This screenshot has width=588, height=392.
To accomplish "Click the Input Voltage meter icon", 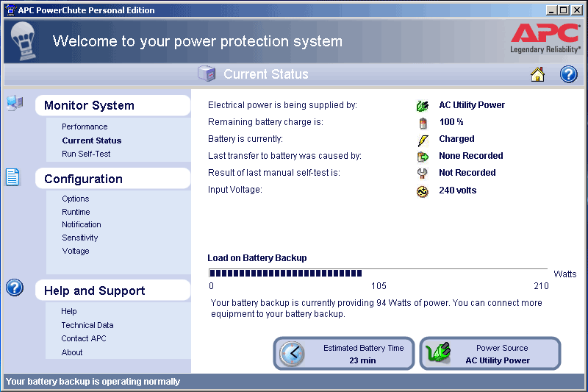I will point(422,191).
